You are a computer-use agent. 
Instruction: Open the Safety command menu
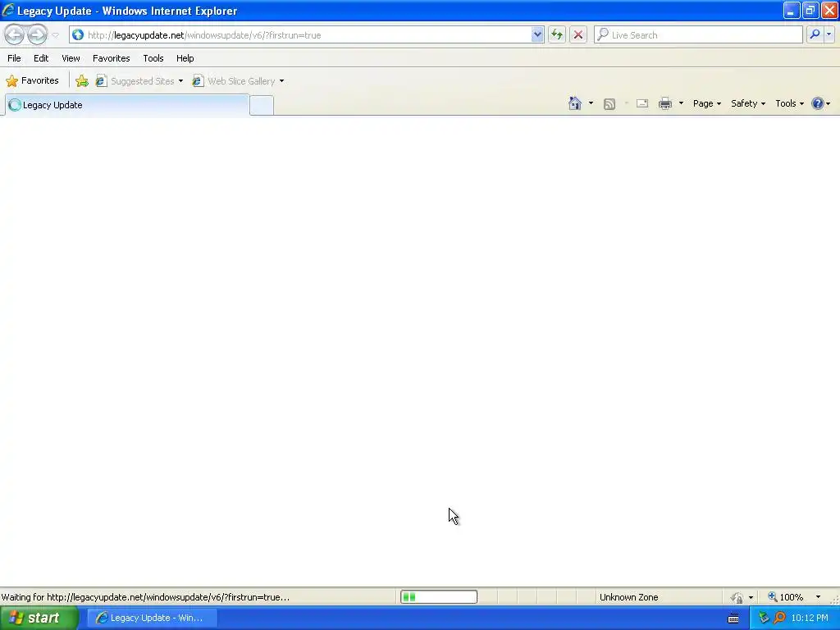tap(748, 103)
